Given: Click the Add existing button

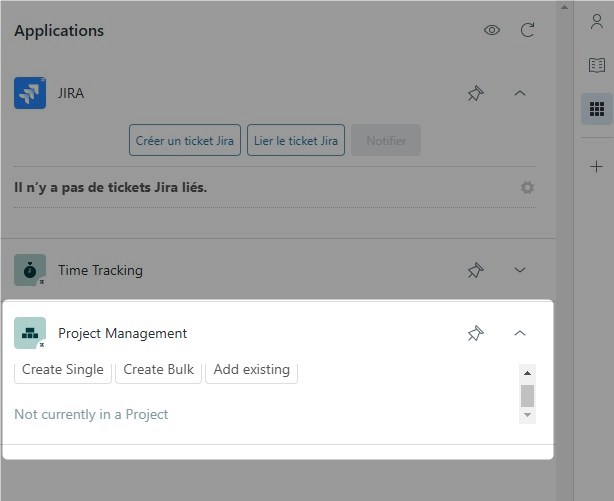Looking at the screenshot, I should coord(252,372).
